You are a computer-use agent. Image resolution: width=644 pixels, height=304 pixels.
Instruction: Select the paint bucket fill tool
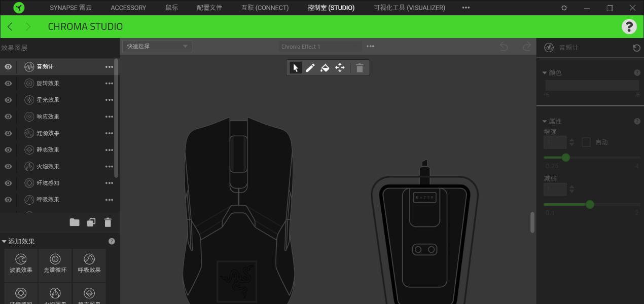tap(325, 68)
